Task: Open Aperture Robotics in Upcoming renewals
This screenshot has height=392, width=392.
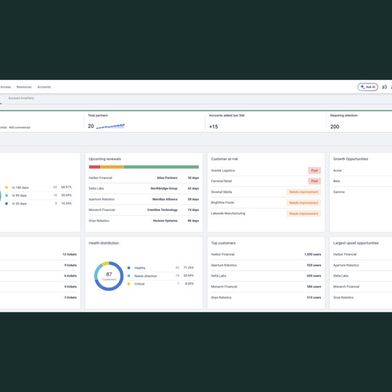Action: [101, 199]
